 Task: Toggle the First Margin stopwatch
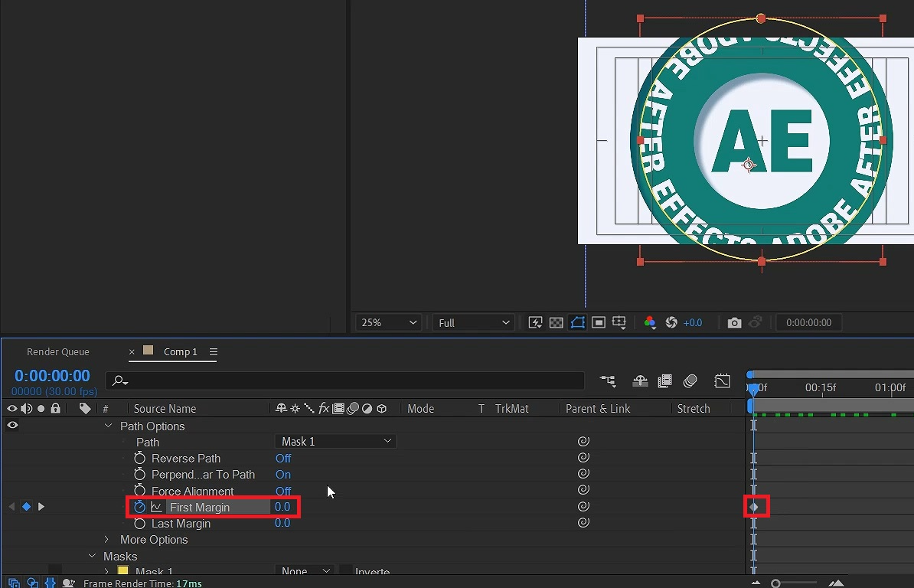tap(139, 506)
